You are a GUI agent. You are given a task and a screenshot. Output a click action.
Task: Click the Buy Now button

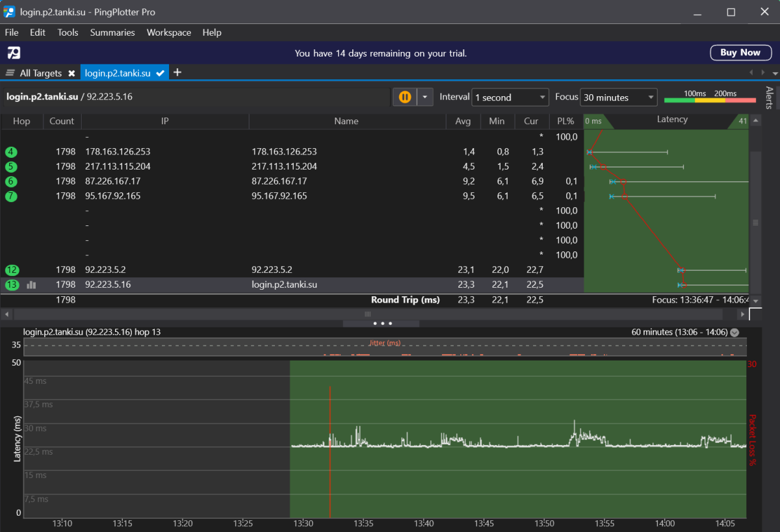click(740, 53)
